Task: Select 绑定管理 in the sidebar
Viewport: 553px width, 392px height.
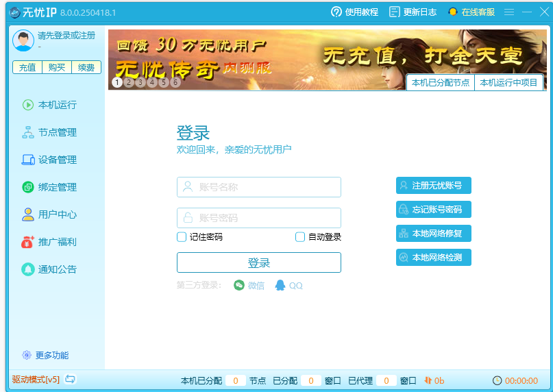Action: click(x=49, y=187)
